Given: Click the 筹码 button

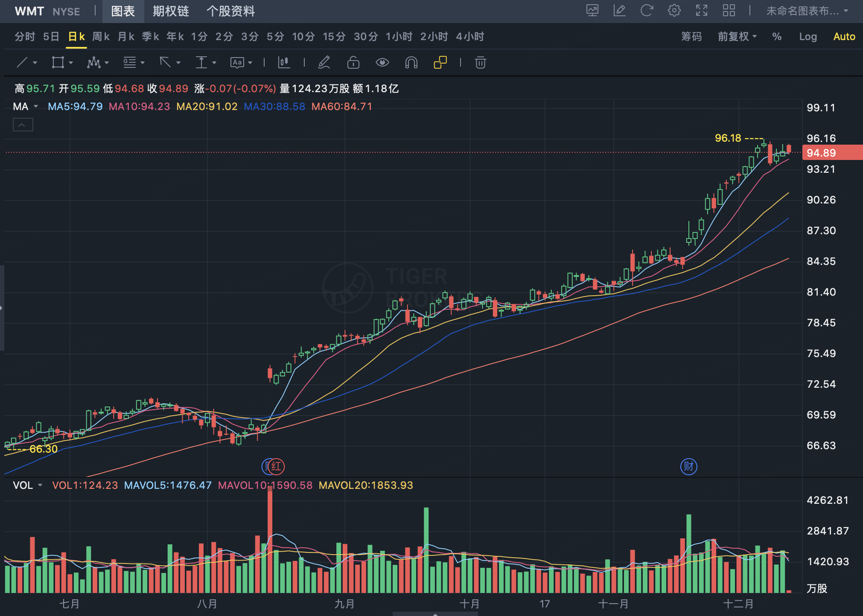Looking at the screenshot, I should (691, 37).
